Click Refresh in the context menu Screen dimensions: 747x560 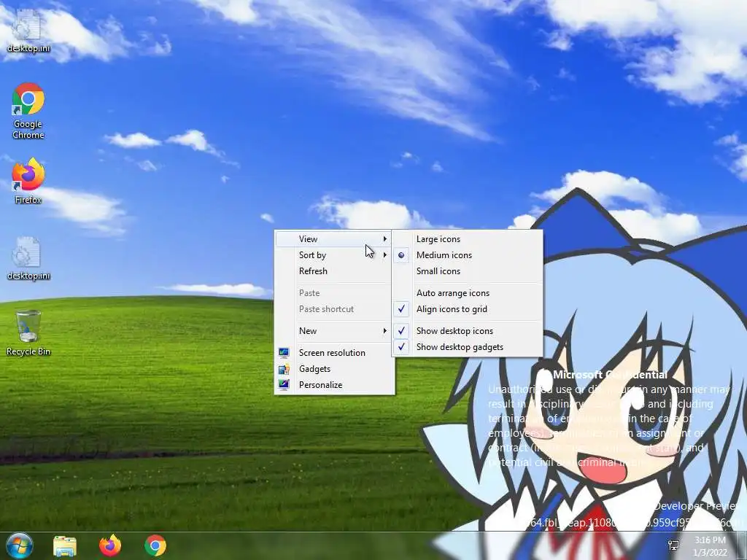pyautogui.click(x=333, y=271)
